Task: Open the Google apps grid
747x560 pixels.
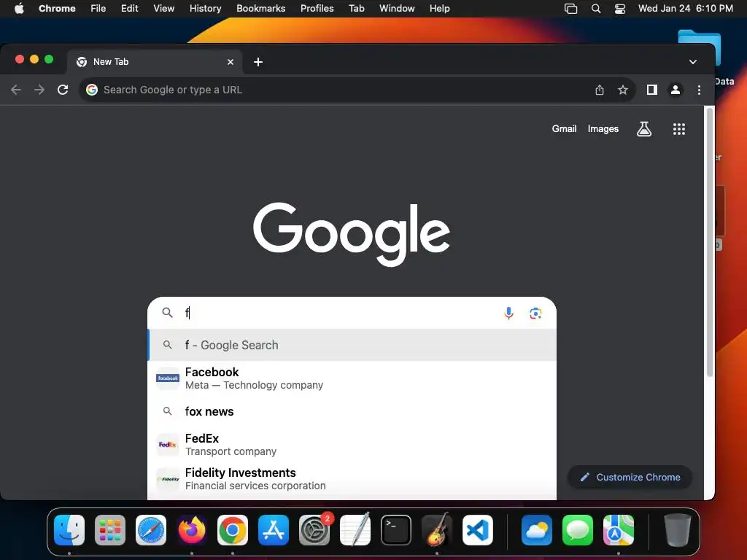Action: (x=679, y=129)
